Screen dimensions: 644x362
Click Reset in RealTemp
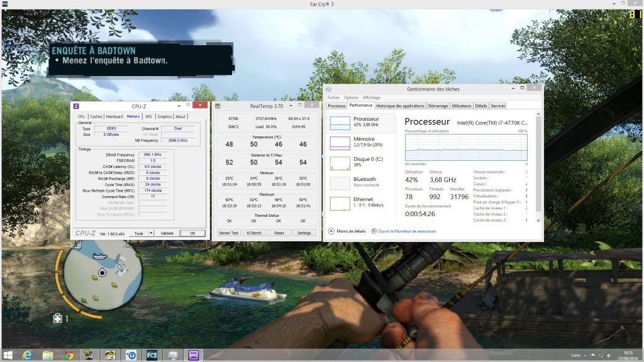279,233
